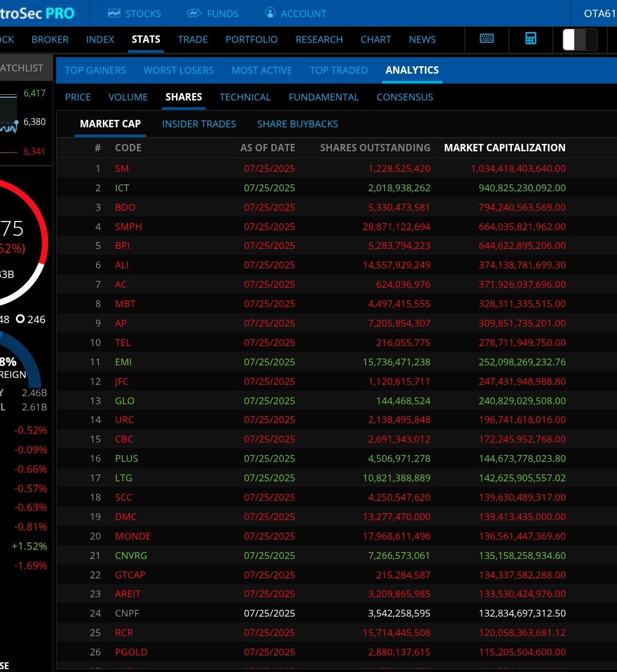This screenshot has height=672, width=617.
Task: Sort by MARKET CAPITALIZATION column header
Action: tap(504, 148)
